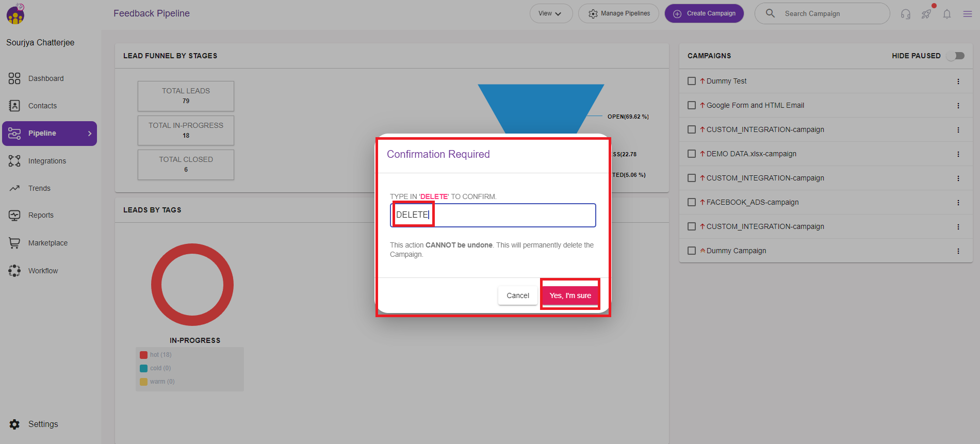Check the Dummy Test campaign checkbox
This screenshot has width=980, height=444.
pos(692,81)
